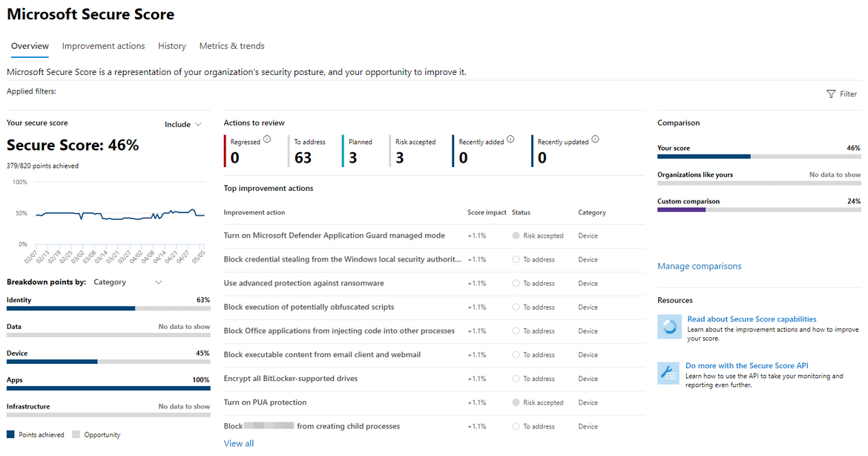
Task: Select the Metrics & trends tab
Action: 232,46
